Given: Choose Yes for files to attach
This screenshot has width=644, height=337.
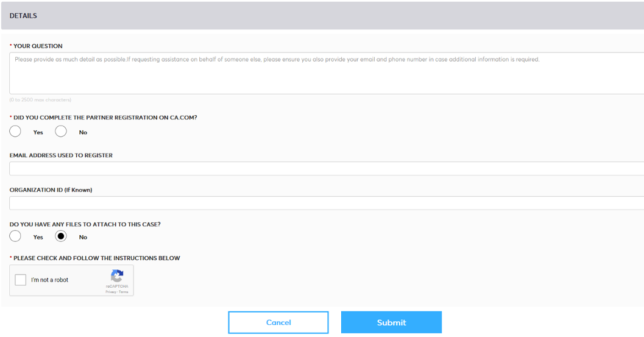Looking at the screenshot, I should click(15, 236).
